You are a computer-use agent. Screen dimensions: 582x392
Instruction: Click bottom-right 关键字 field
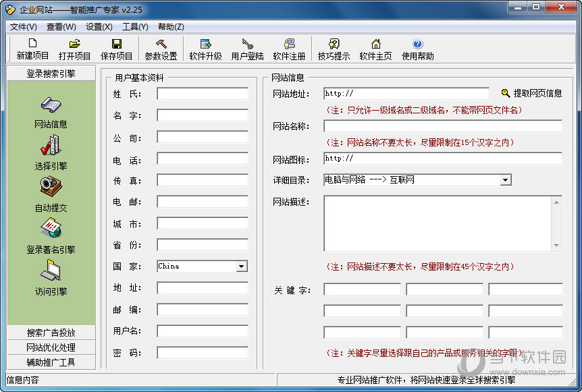pyautogui.click(x=525, y=333)
